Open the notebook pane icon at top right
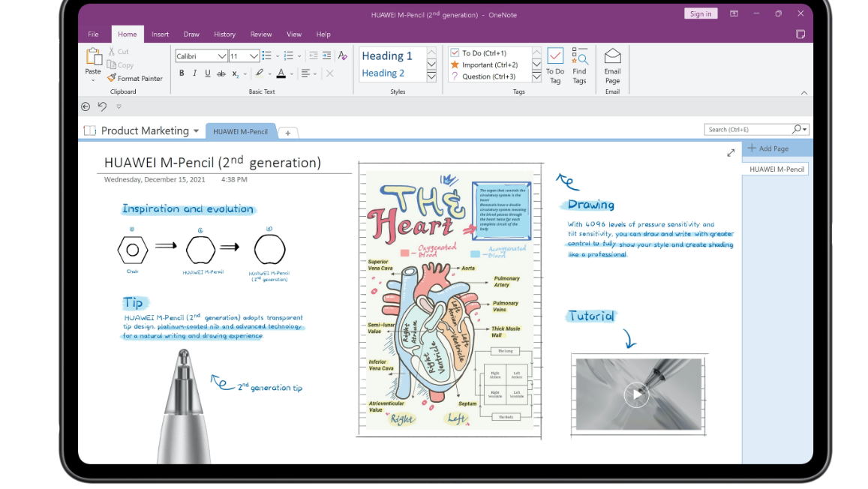This screenshot has height=489, width=868. 800,34
